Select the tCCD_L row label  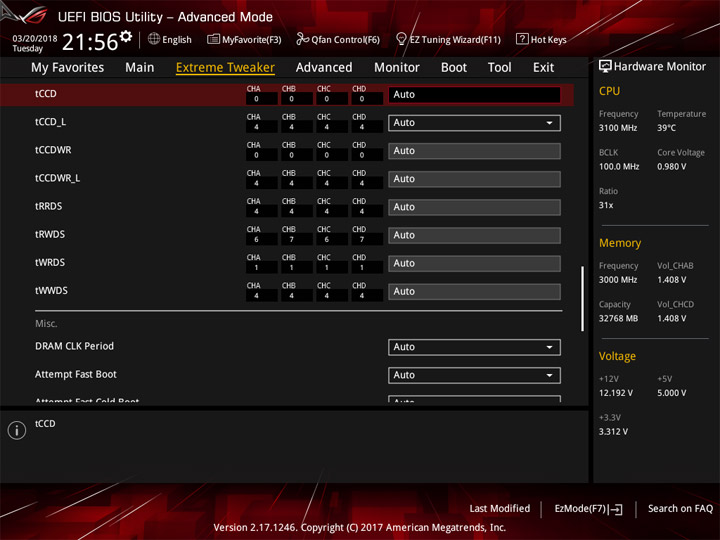[51, 122]
